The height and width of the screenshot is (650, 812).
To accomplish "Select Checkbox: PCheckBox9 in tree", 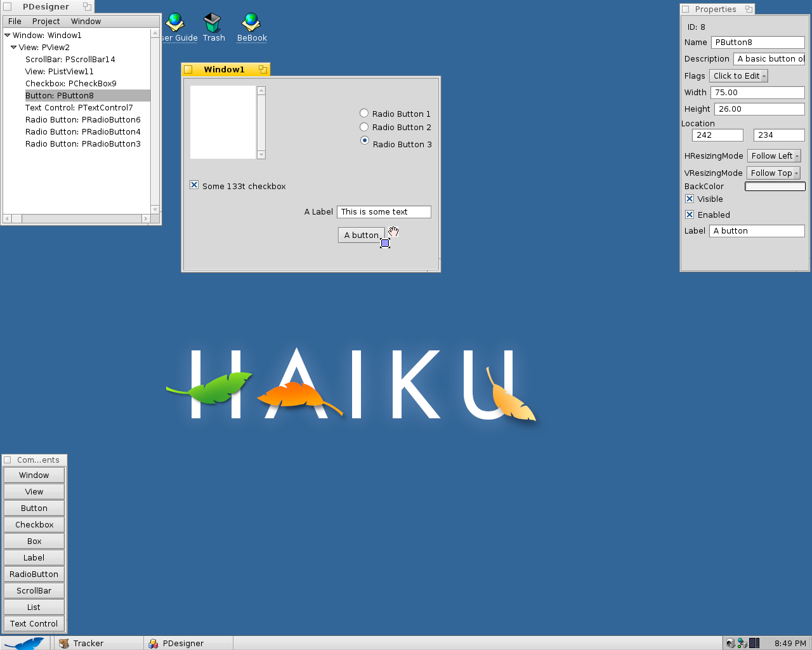I will point(71,84).
